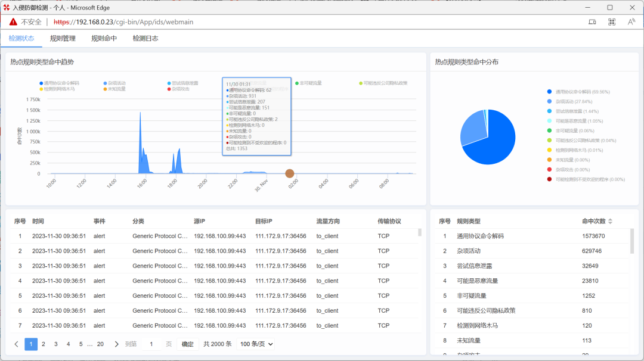Image resolution: width=644 pixels, height=361 pixels.
Task: Open the 规则命中 tab
Action: 104,38
